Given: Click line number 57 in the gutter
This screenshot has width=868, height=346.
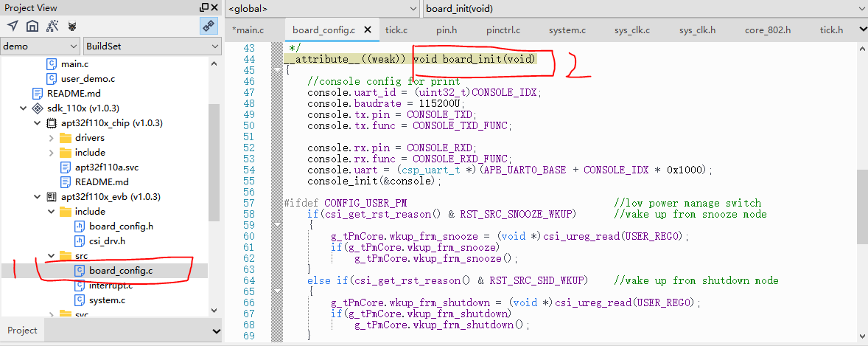Looking at the screenshot, I should 249,203.
